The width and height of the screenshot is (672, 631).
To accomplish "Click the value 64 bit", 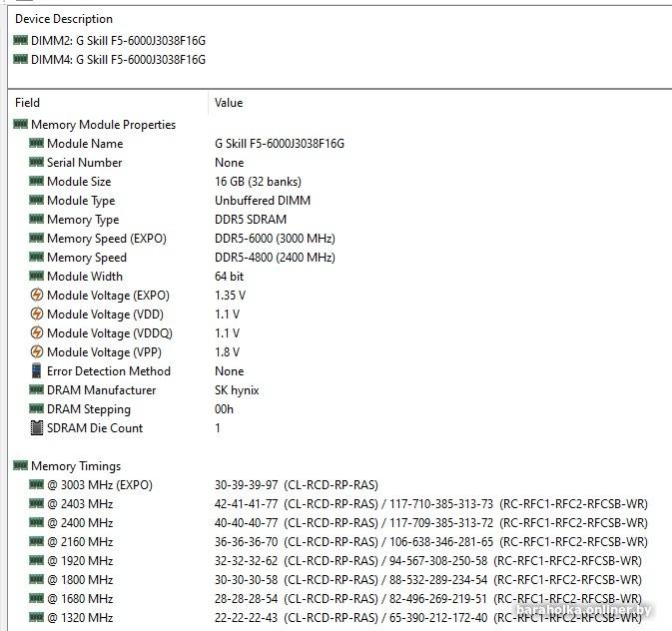I will pos(230,277).
